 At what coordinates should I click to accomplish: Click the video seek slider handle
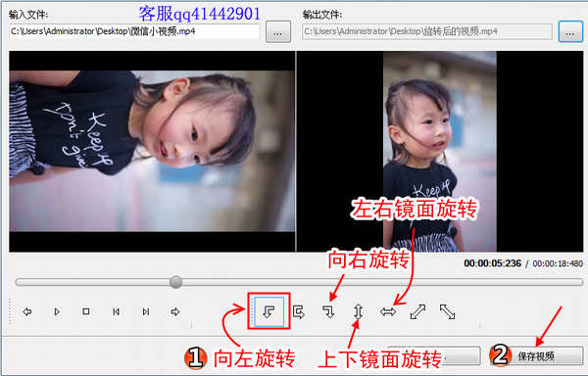[175, 282]
